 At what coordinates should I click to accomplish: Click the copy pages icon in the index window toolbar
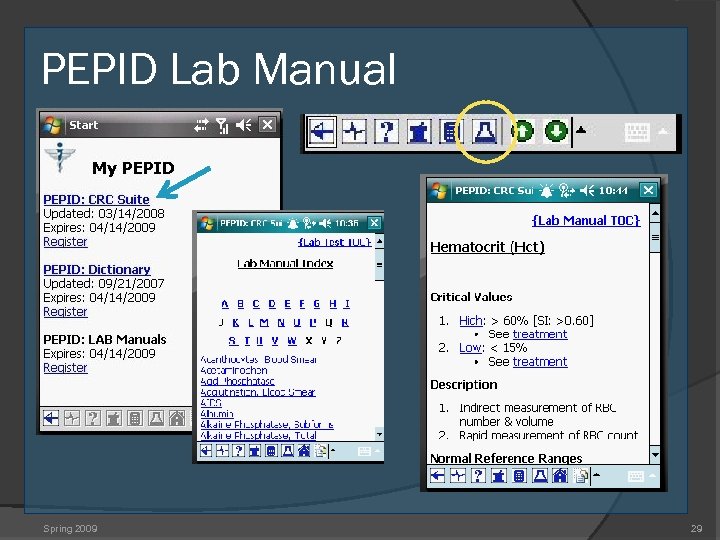tap(321, 451)
